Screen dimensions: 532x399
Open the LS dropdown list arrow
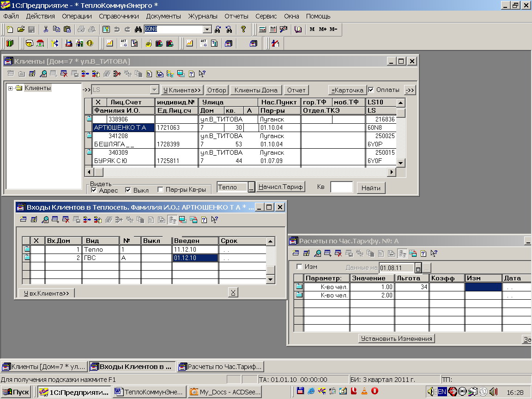point(154,90)
